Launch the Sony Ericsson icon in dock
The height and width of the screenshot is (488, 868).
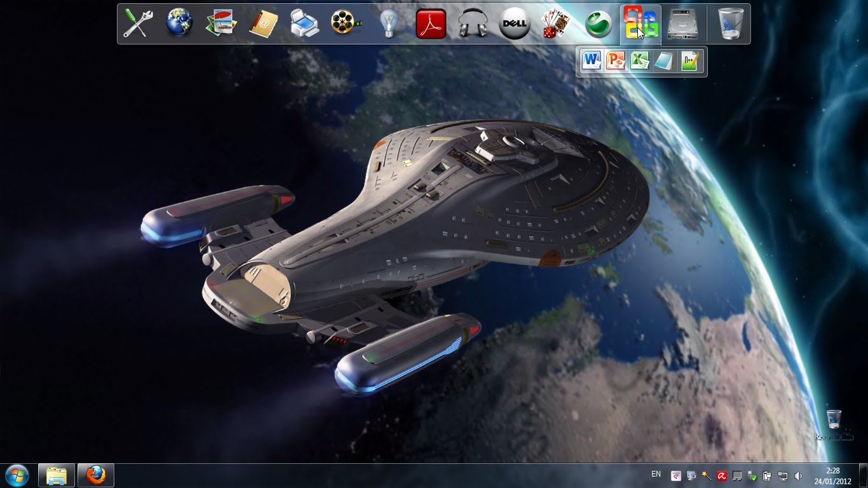click(598, 24)
